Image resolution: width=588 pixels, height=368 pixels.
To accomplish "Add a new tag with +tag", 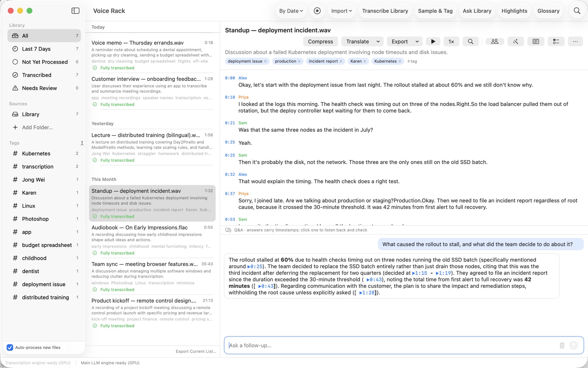I will [412, 61].
